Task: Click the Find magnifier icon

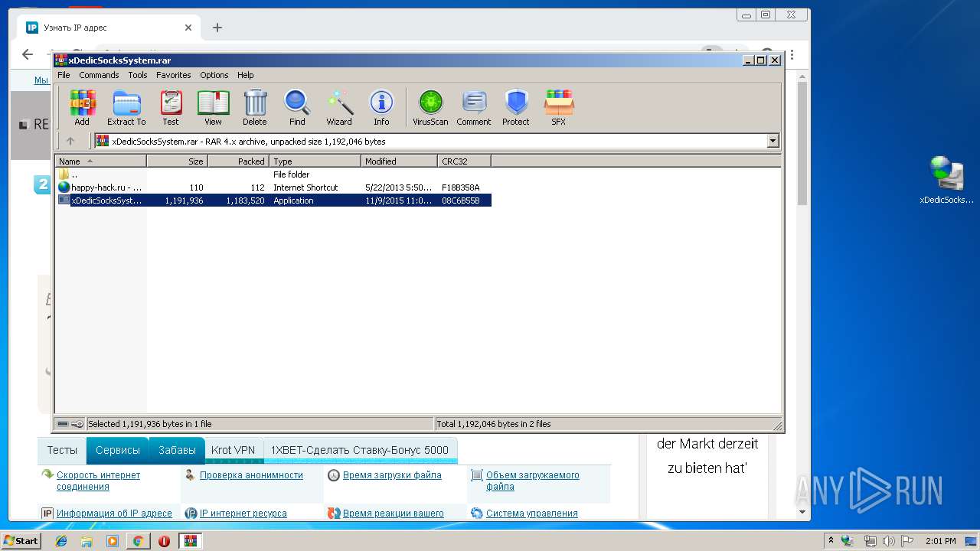Action: point(297,107)
